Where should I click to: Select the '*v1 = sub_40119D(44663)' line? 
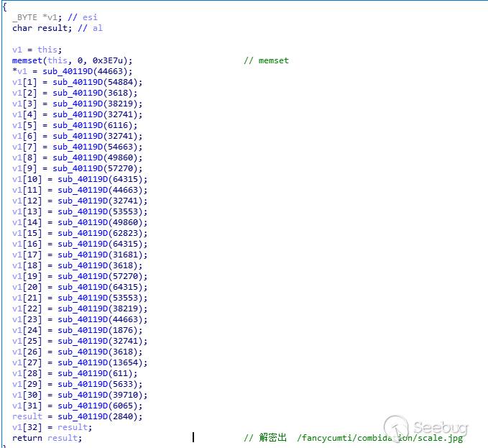point(72,71)
